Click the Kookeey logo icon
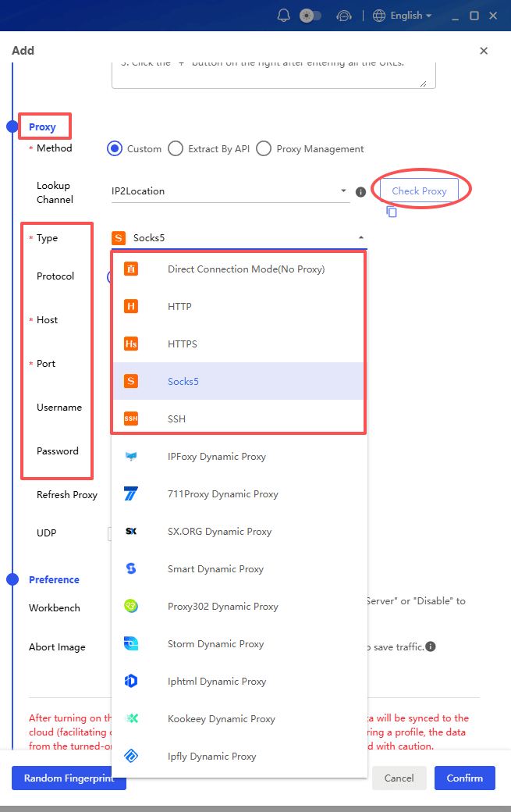The width and height of the screenshot is (511, 812). tap(131, 718)
